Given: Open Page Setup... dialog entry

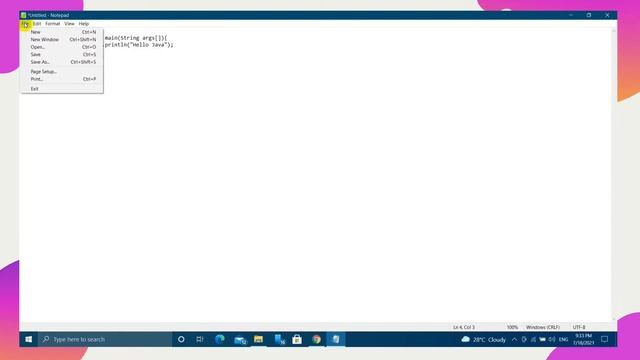Looking at the screenshot, I should [62, 71].
